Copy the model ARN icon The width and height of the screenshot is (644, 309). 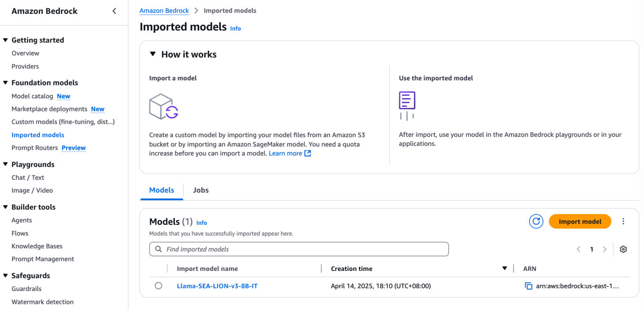tap(528, 286)
